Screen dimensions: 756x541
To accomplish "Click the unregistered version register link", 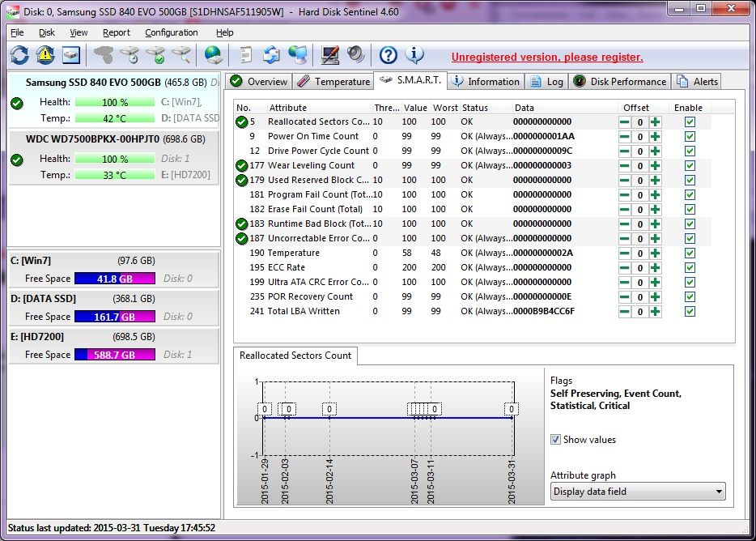I will [547, 58].
